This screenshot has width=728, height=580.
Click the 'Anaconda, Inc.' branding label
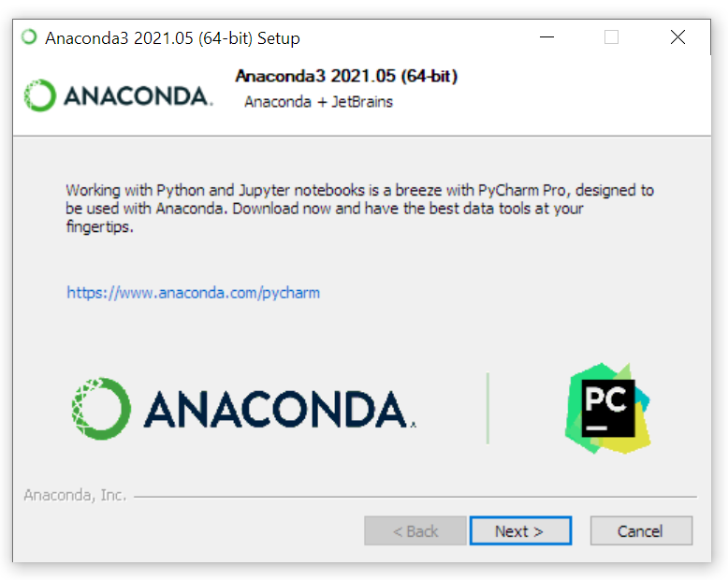(x=75, y=495)
